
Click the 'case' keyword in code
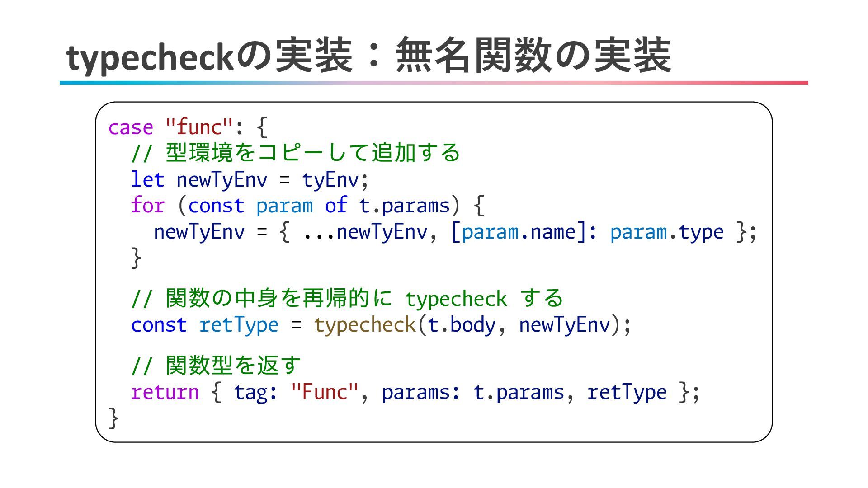(x=131, y=127)
